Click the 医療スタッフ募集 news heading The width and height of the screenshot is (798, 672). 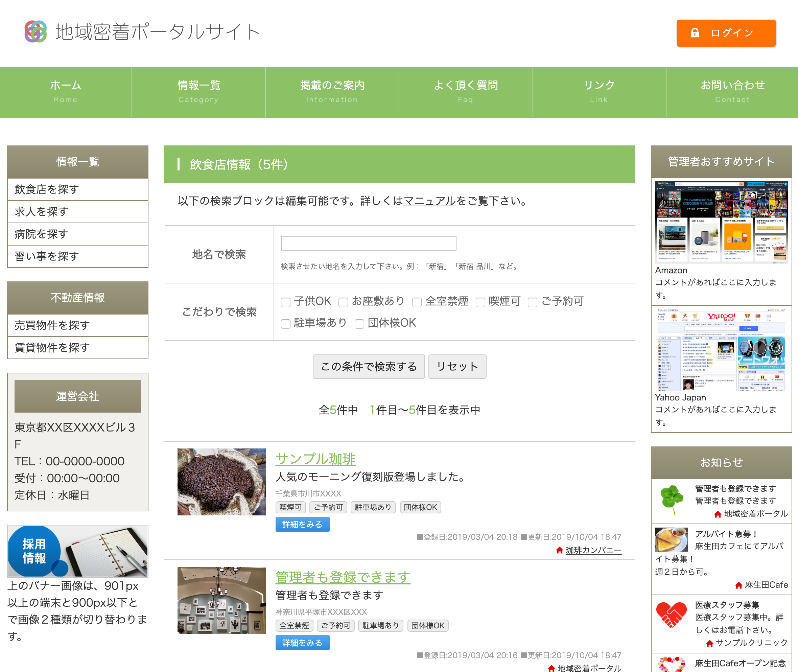pyautogui.click(x=727, y=605)
